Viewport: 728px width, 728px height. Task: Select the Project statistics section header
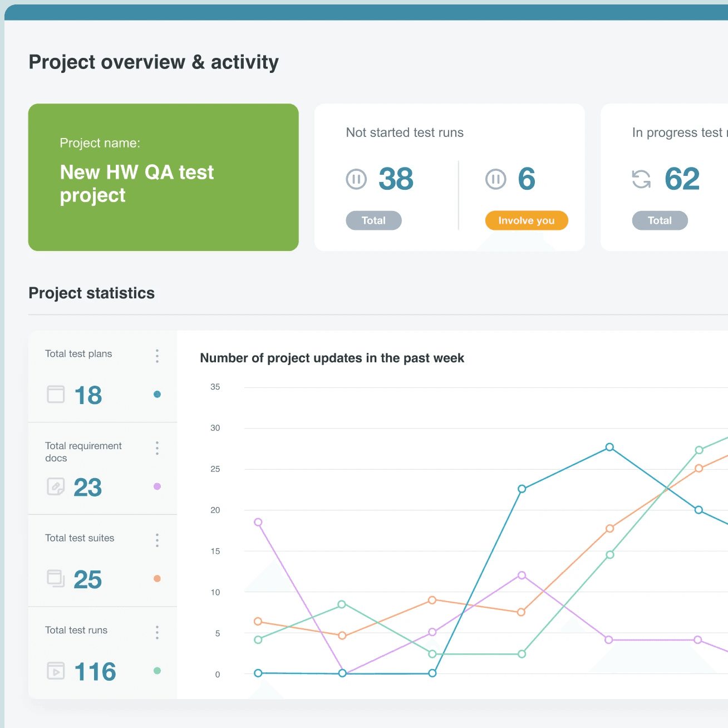92,293
